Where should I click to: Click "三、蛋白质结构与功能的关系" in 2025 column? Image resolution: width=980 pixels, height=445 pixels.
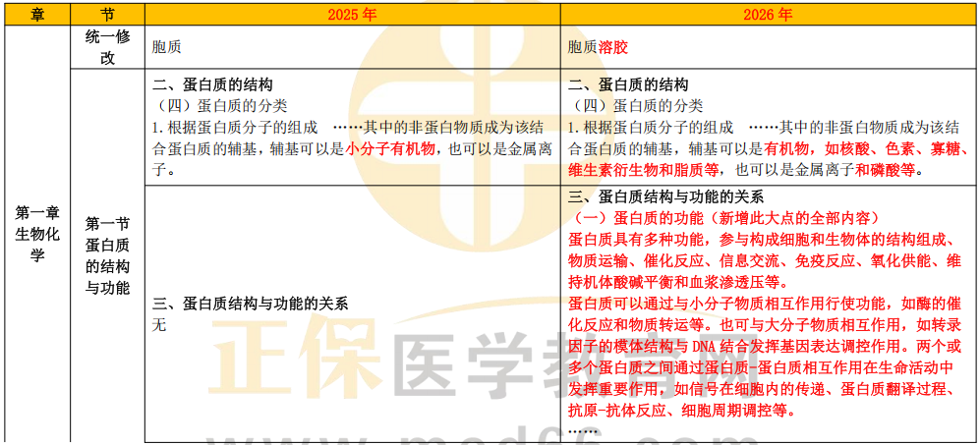[x=250, y=305]
